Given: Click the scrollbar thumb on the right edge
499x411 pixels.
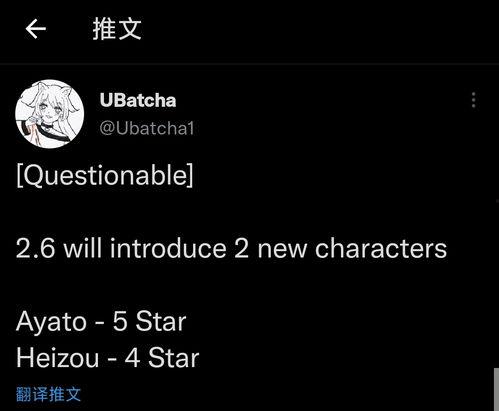Looking at the screenshot, I should pos(496,389).
